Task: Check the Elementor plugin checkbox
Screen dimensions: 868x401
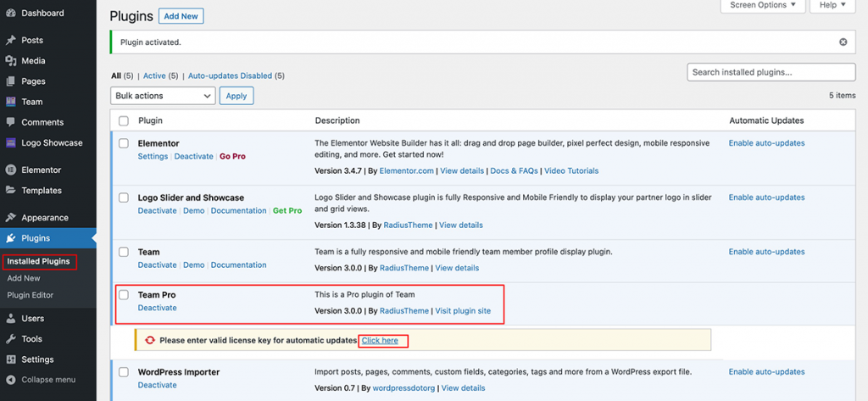Action: [124, 143]
